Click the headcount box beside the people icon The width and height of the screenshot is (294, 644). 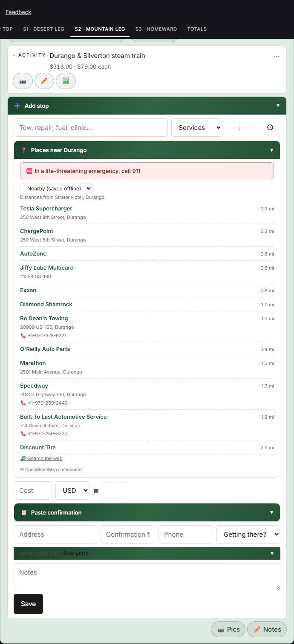pyautogui.click(x=115, y=490)
